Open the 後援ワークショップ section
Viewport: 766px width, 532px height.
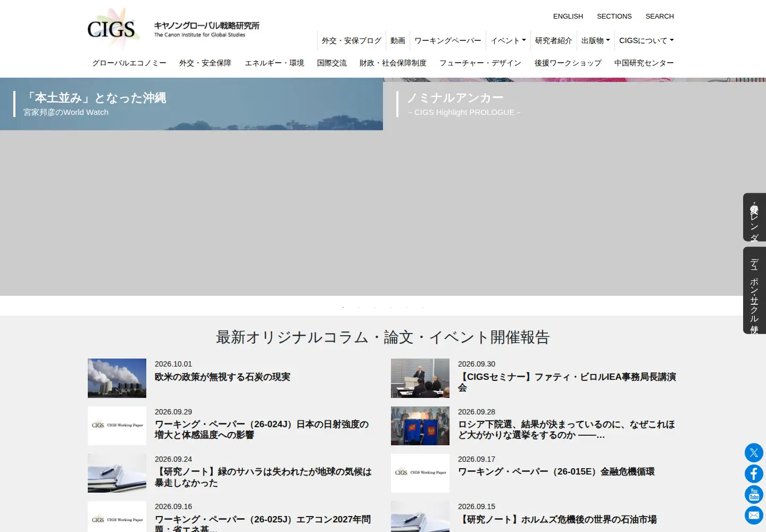[568, 63]
